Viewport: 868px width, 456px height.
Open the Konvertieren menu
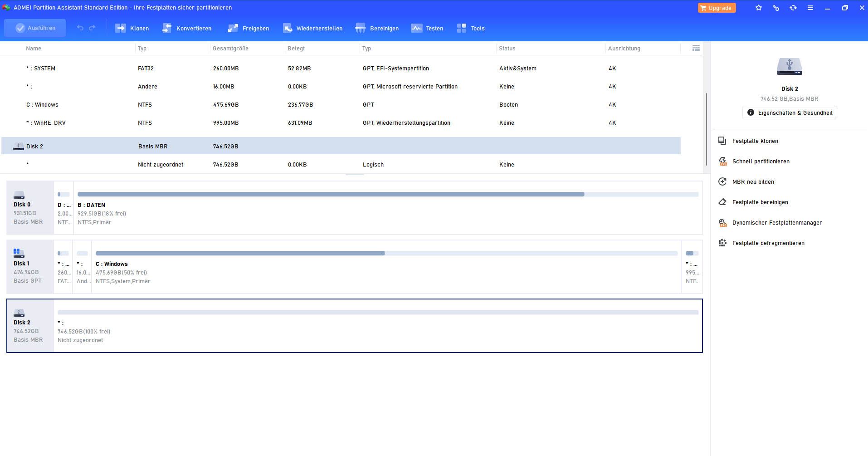[x=187, y=28]
